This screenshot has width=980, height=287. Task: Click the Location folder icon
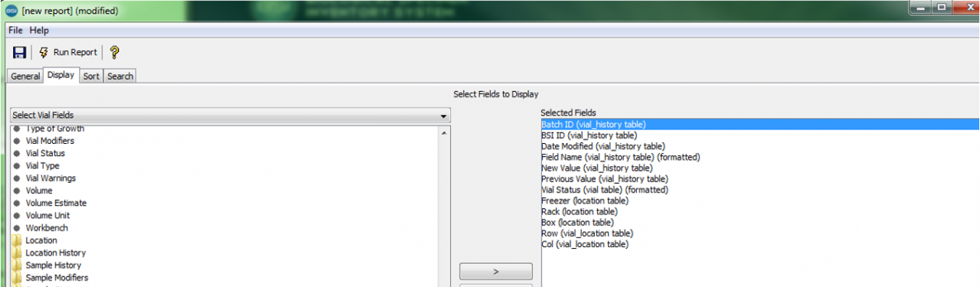click(17, 240)
